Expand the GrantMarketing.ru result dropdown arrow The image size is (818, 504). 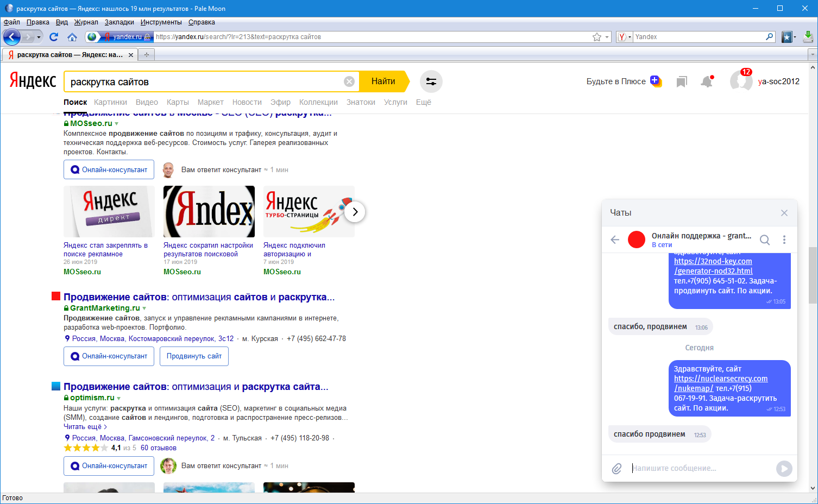(144, 308)
